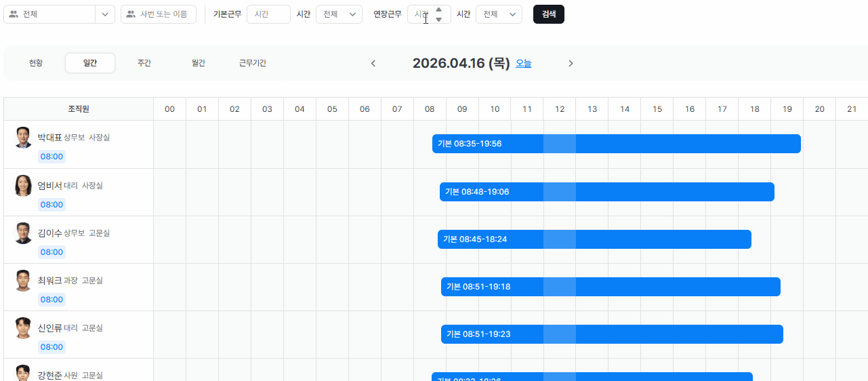Click the name 박대표
Viewport: 868px width, 381px height.
click(49, 138)
